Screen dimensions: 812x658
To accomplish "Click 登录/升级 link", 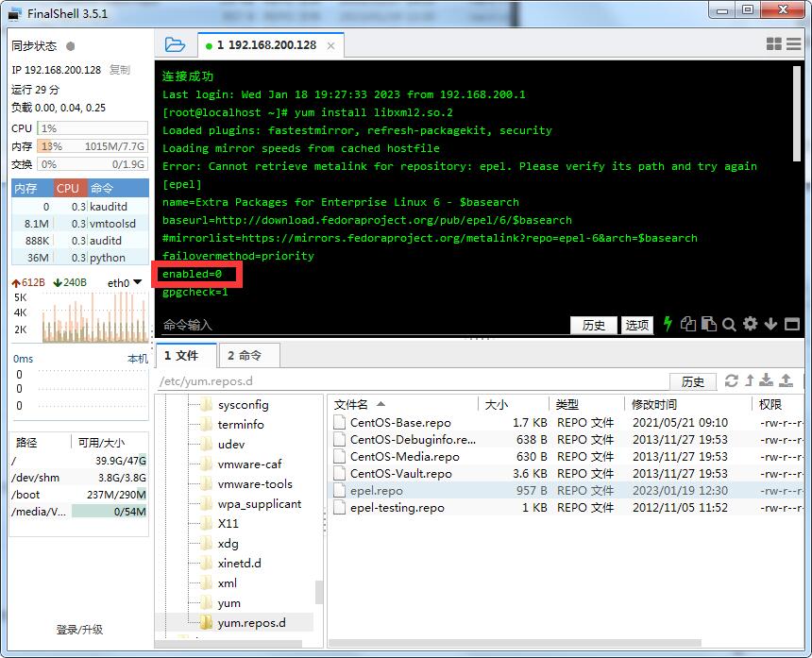I will [79, 630].
